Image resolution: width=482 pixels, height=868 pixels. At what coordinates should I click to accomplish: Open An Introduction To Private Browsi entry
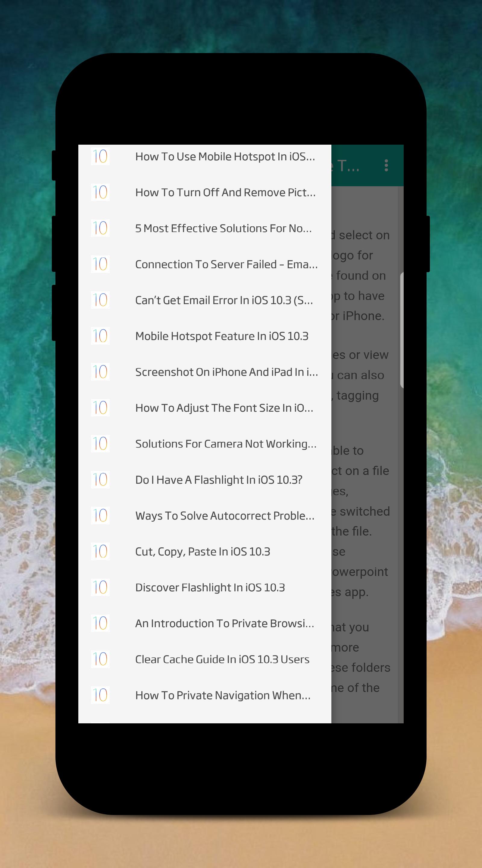click(205, 623)
